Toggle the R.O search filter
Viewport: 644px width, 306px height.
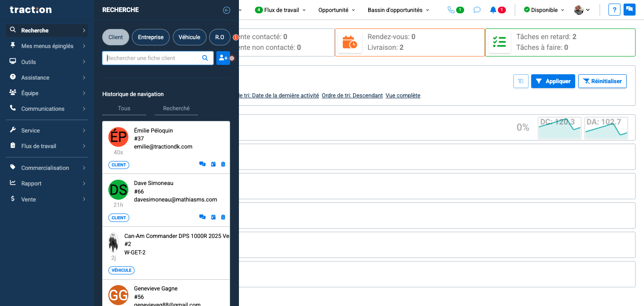pyautogui.click(x=219, y=37)
